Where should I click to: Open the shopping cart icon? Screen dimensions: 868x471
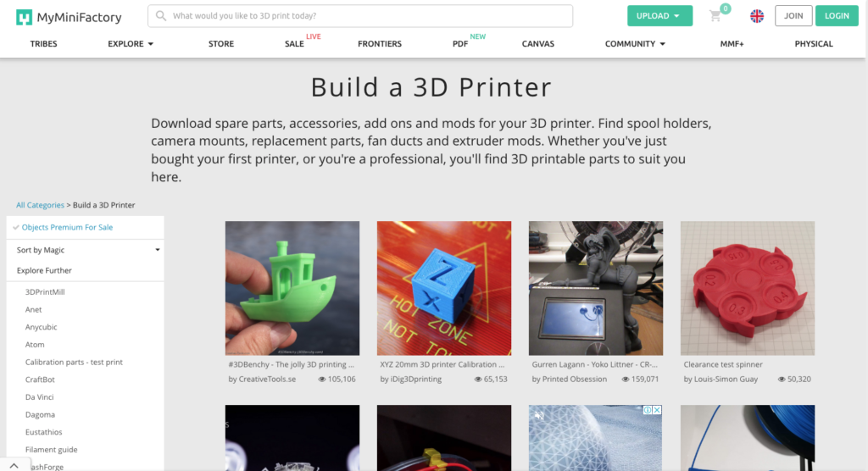point(715,16)
